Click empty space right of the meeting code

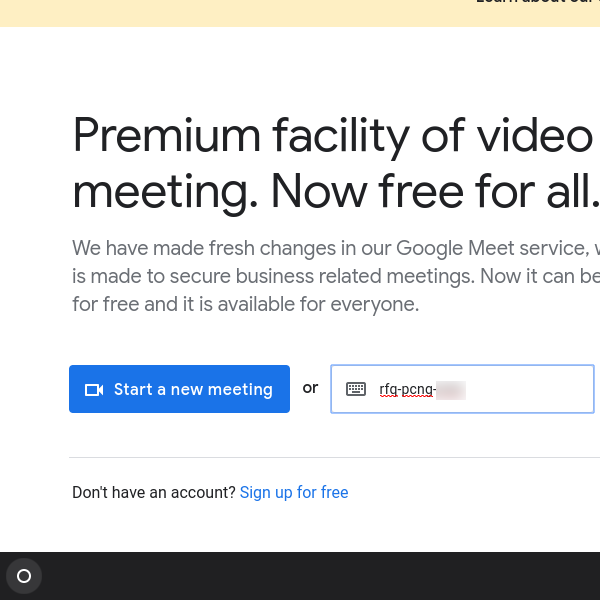click(530, 390)
